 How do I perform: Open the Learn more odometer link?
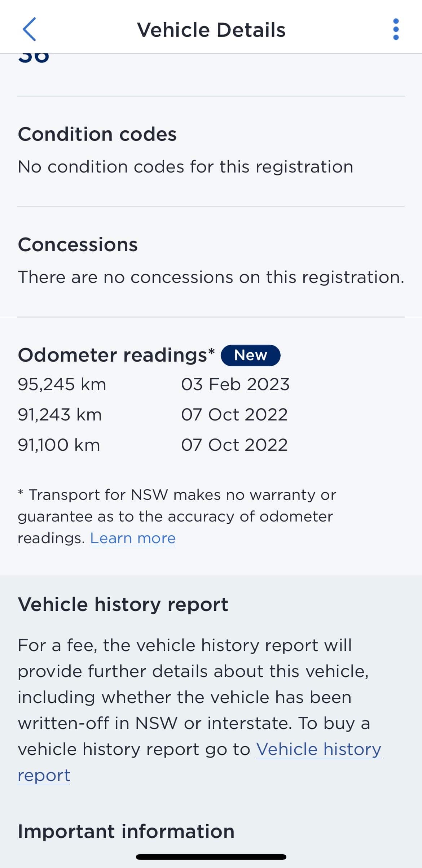[132, 538]
